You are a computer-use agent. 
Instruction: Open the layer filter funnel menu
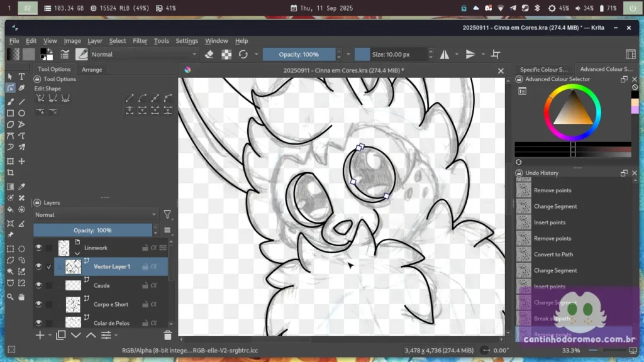[x=167, y=215]
